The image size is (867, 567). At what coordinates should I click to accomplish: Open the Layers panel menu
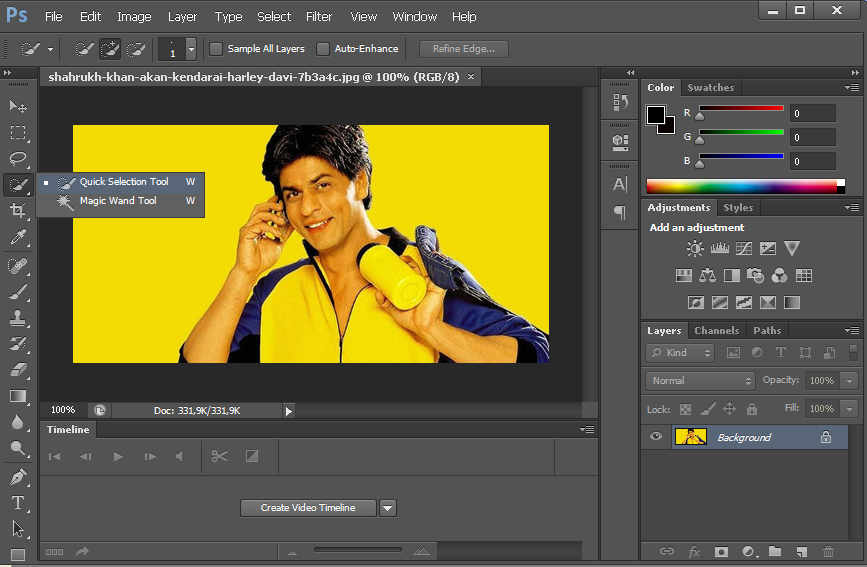(852, 330)
